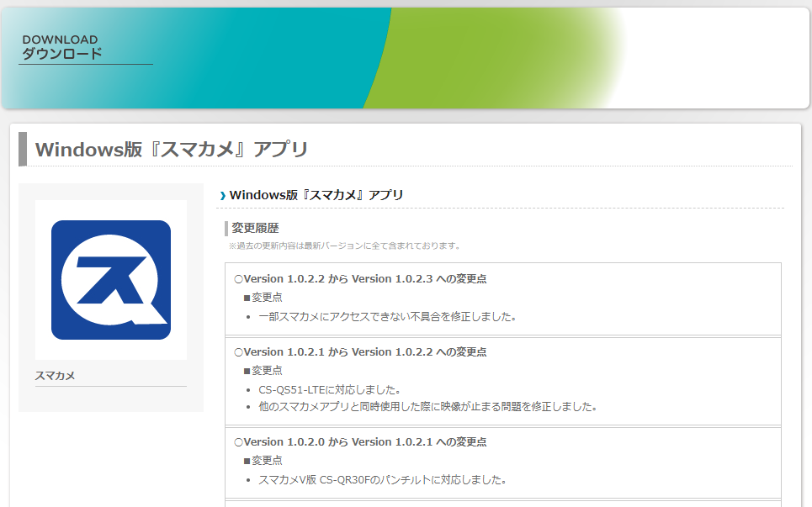Click ■変更点 label under Version 1.0.2.1 entry
Viewport: 812px width, 507px height.
tap(263, 461)
